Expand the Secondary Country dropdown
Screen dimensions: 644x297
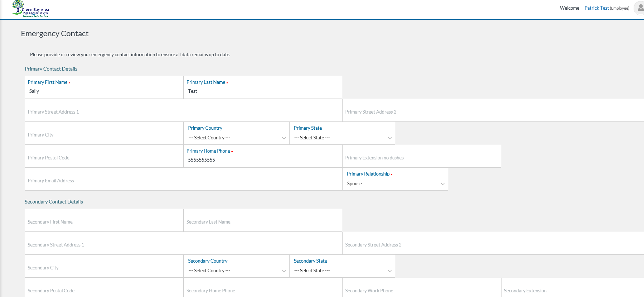[236, 271]
